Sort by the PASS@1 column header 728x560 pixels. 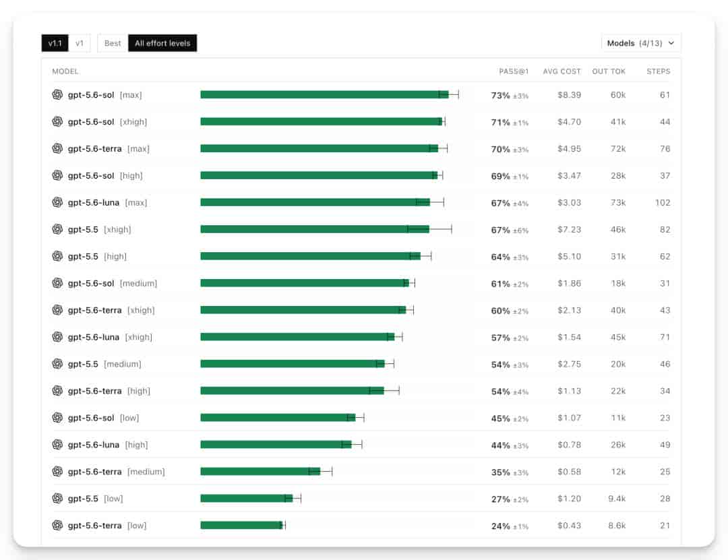tap(514, 71)
